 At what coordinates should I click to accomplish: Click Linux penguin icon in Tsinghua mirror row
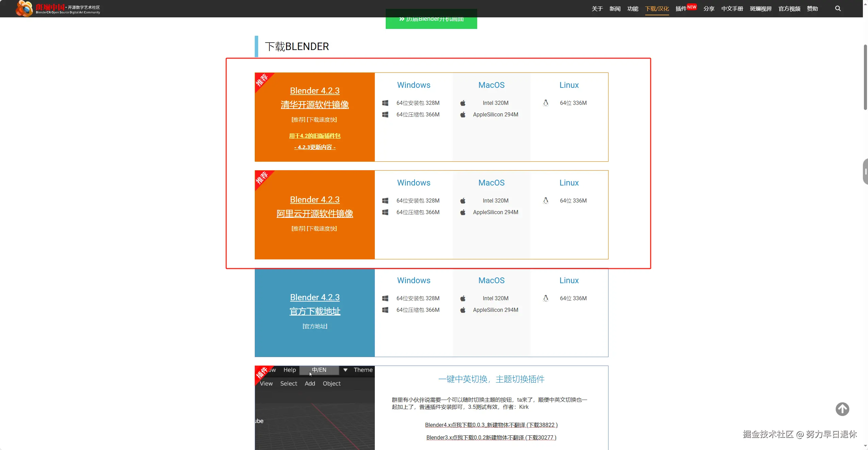(546, 103)
